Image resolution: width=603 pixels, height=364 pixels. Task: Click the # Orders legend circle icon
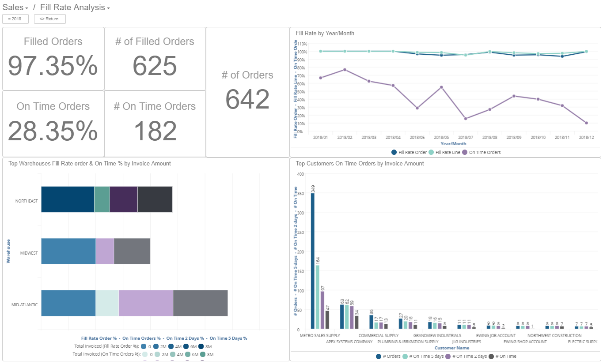378,356
